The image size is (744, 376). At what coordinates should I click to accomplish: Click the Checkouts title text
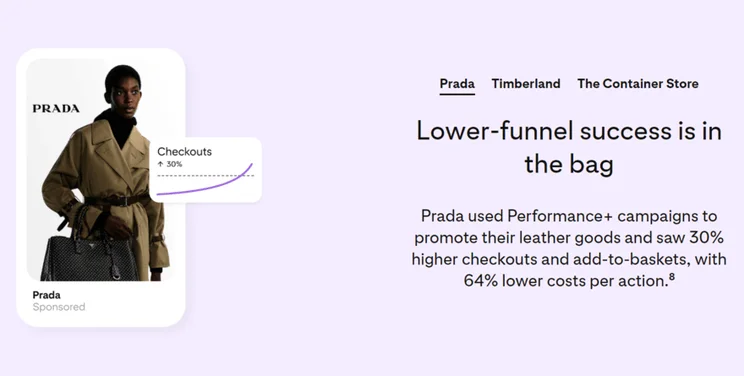coord(185,152)
